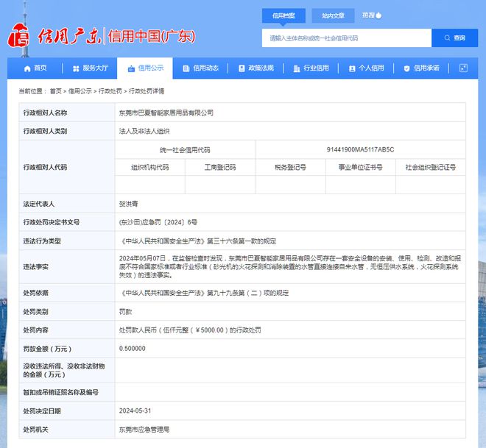
Task: Click 信用公示 in the breadcrumb
Action: pyautogui.click(x=80, y=91)
